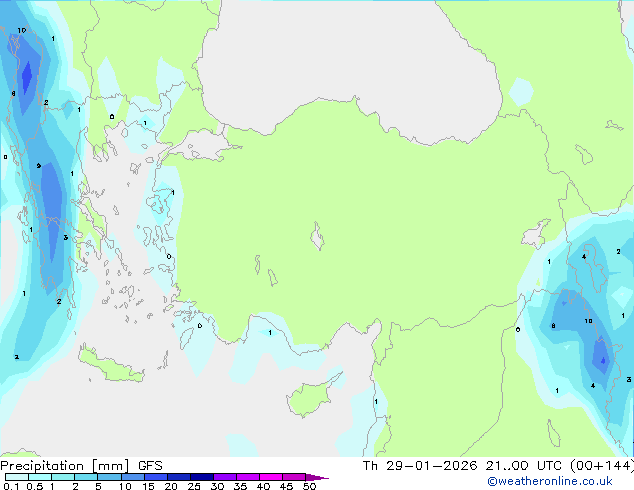634x490 pixels.
Task: Click the over-50 mm arrow tip of legend
Action: [317, 477]
